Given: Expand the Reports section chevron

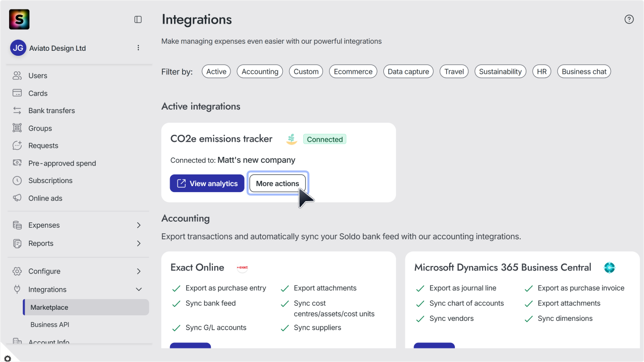Looking at the screenshot, I should click(x=139, y=243).
